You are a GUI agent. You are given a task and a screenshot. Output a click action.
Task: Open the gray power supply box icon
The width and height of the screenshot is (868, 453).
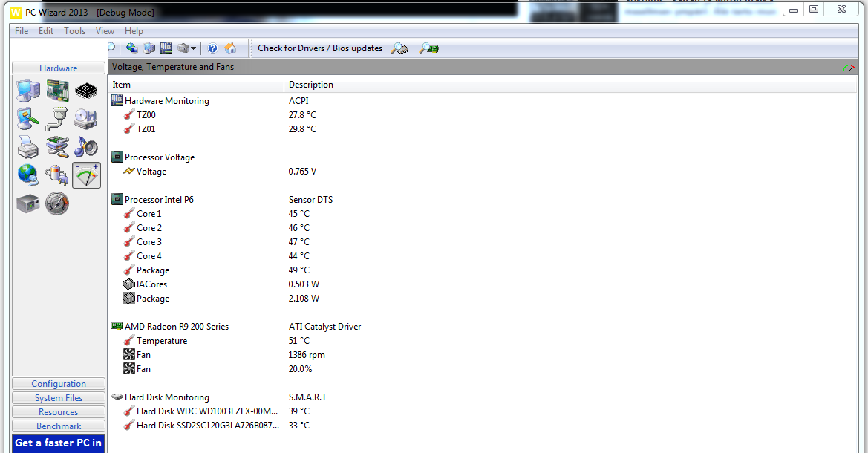click(28, 203)
